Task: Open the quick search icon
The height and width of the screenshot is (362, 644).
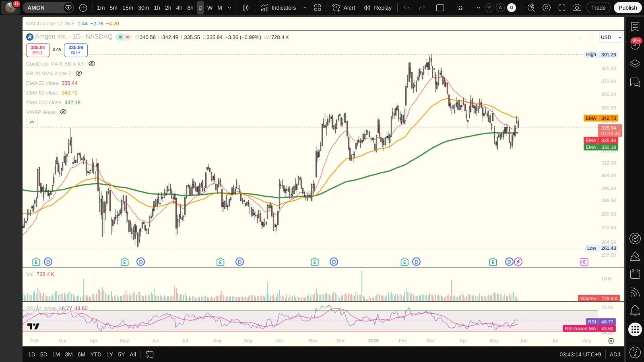Action: tap(531, 8)
